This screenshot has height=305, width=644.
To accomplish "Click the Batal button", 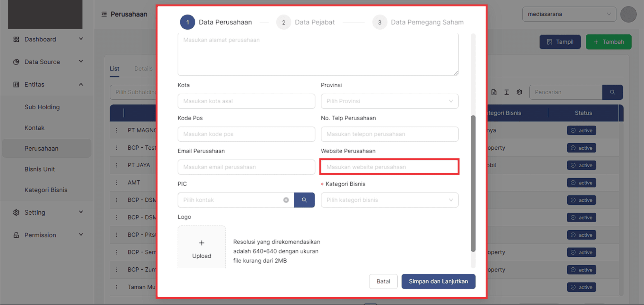I will point(383,281).
